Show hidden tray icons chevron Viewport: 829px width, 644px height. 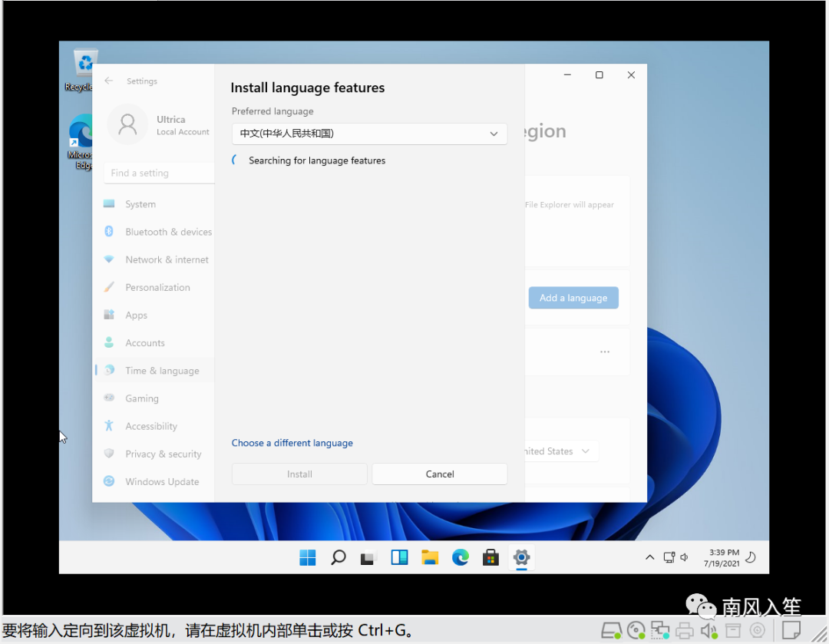(650, 557)
